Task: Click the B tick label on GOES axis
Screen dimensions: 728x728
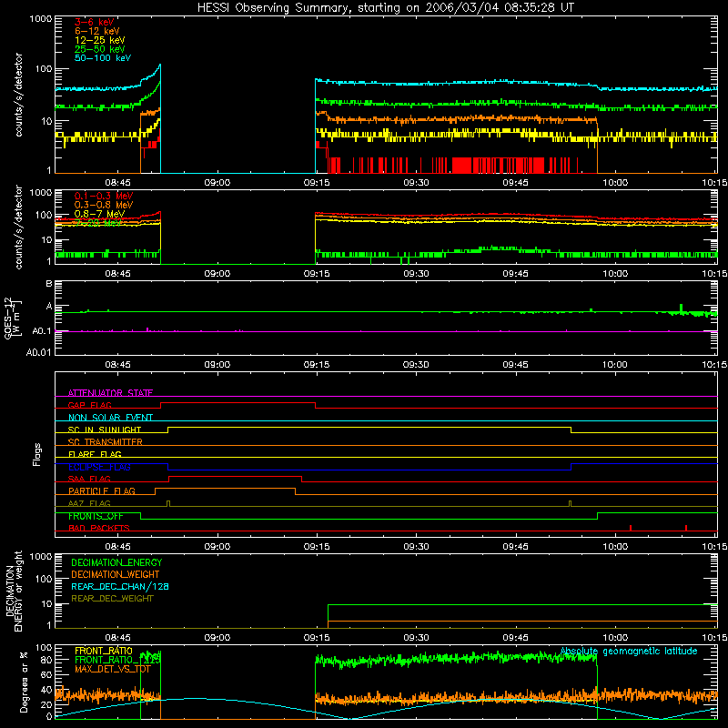Action: click(x=49, y=283)
